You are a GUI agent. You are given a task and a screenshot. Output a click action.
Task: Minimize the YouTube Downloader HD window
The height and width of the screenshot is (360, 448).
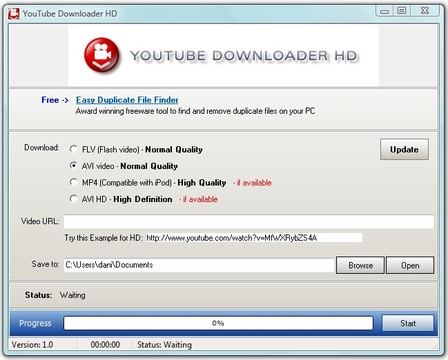(385, 11)
